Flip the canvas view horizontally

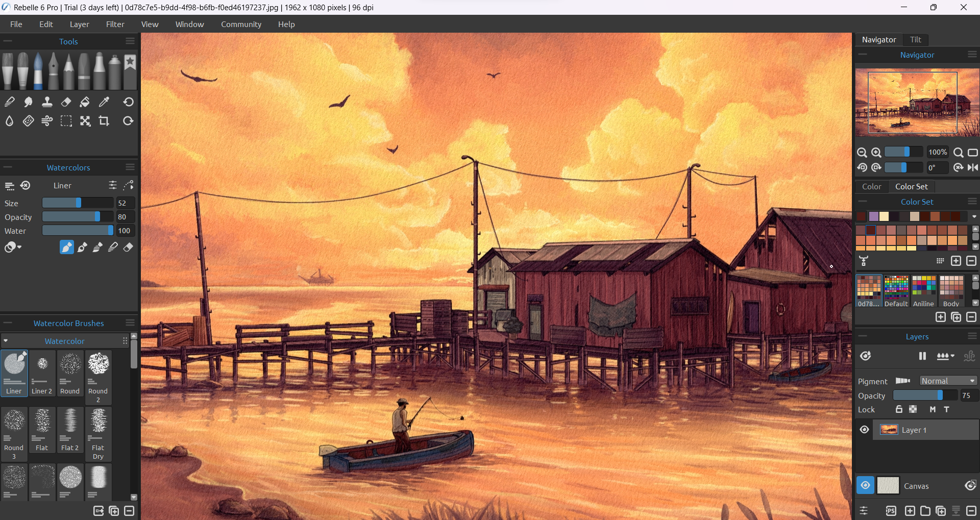coord(973,167)
